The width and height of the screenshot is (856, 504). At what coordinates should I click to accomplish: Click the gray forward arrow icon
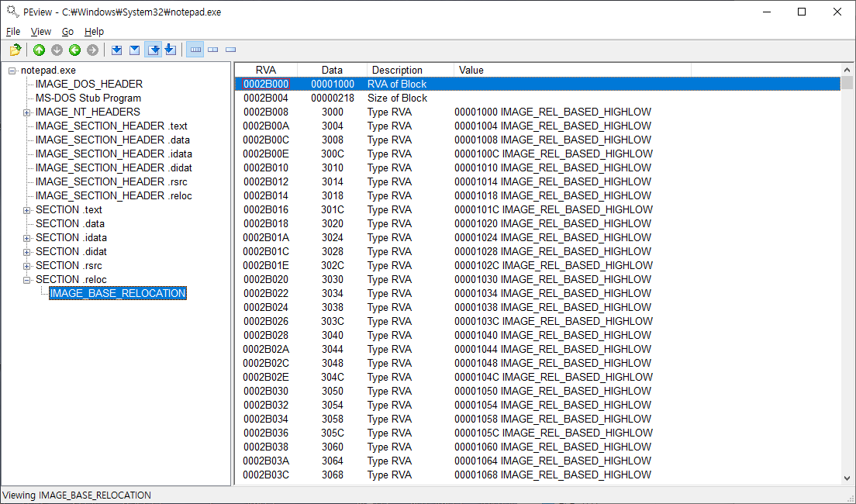[x=93, y=50]
